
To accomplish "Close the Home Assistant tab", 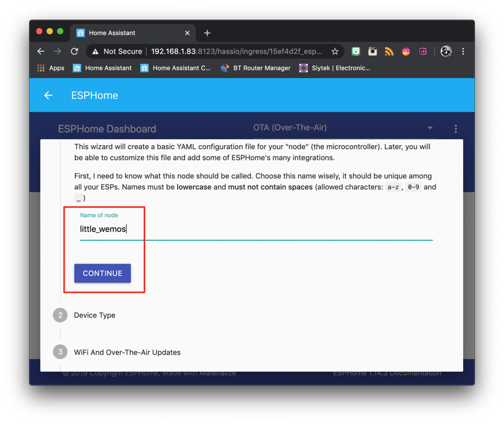I will [x=188, y=33].
